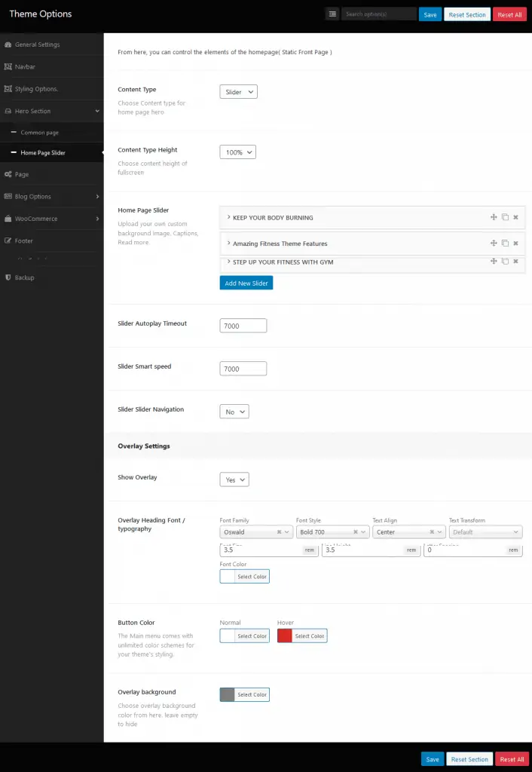
Task: Click the Letter Spacing 0 rem field
Action: 473,550
